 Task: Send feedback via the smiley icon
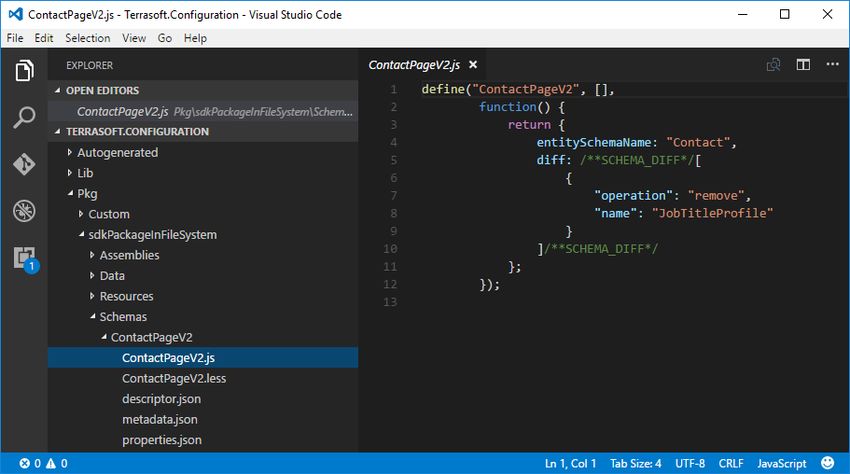click(x=827, y=463)
